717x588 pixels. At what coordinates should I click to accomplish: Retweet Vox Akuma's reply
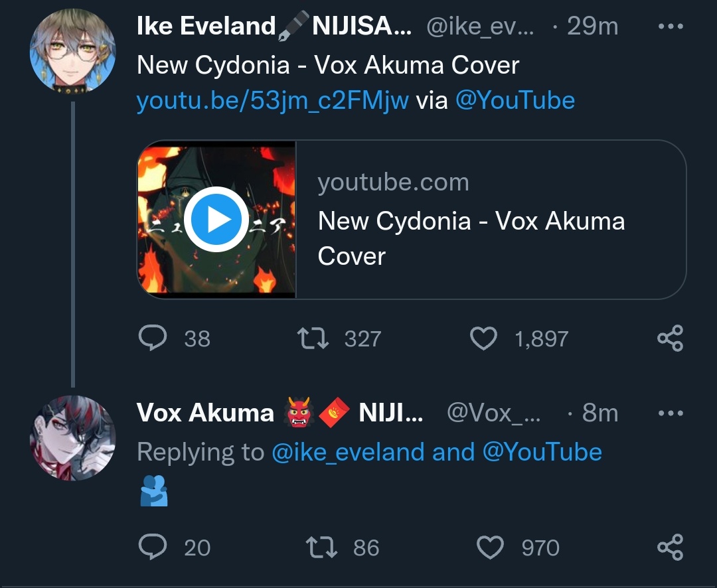tap(321, 548)
